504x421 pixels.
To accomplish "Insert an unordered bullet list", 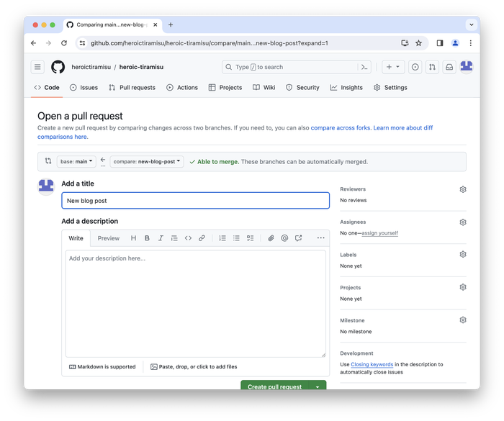I will [236, 238].
